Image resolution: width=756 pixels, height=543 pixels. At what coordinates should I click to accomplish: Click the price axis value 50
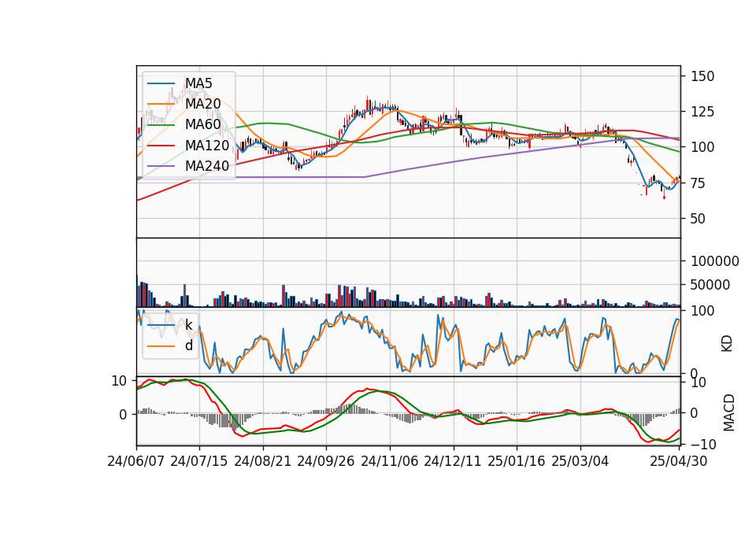[x=699, y=219]
